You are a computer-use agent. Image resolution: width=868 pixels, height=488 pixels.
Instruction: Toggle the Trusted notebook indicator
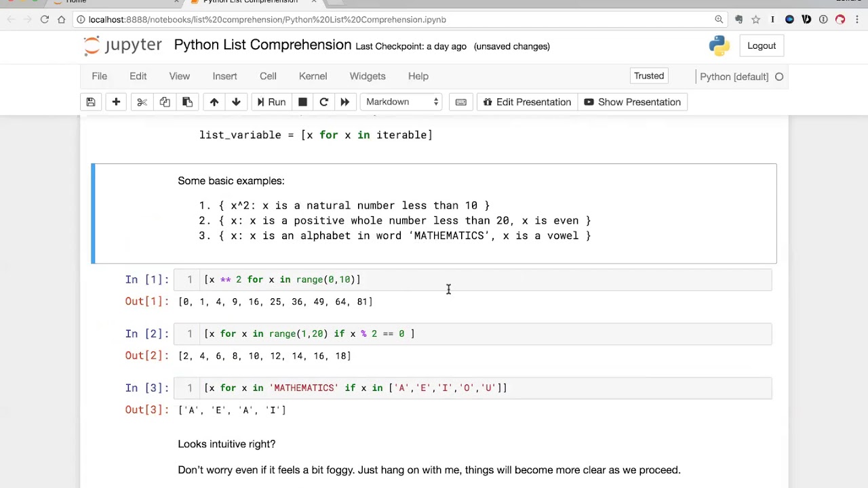(x=649, y=76)
